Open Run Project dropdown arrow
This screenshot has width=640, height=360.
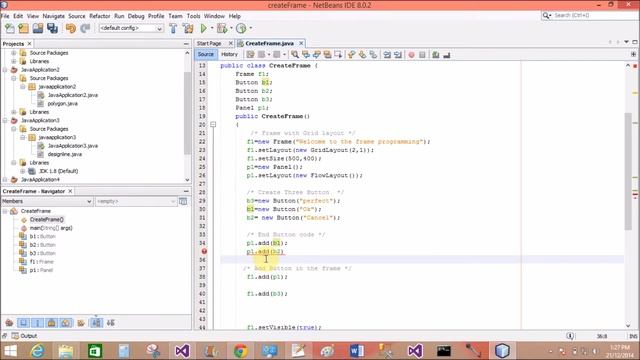(212, 28)
